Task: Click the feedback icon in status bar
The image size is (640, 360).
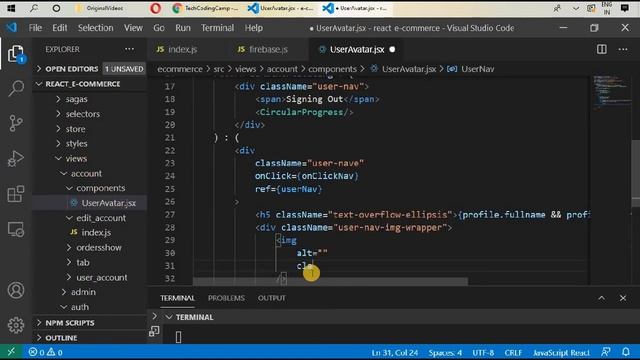Action: coord(606,352)
